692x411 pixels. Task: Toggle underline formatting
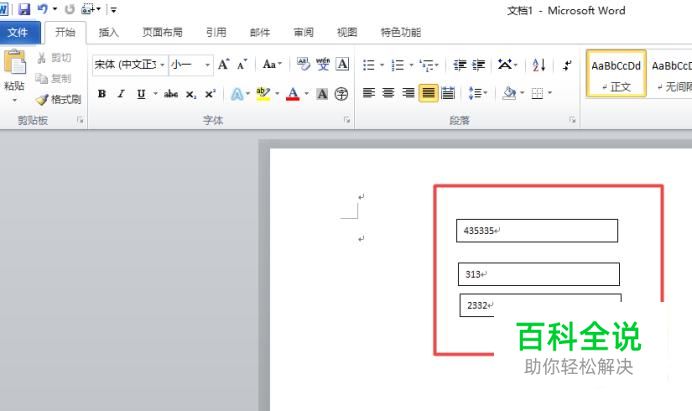(x=141, y=94)
